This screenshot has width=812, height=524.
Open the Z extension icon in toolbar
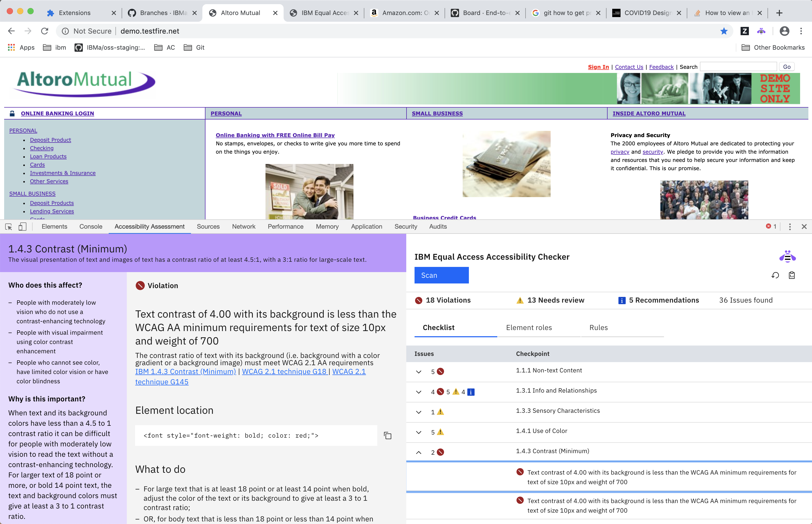[745, 31]
